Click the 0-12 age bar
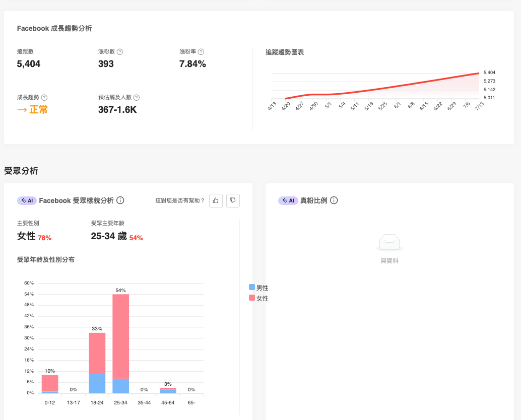521x420 pixels. (x=50, y=384)
